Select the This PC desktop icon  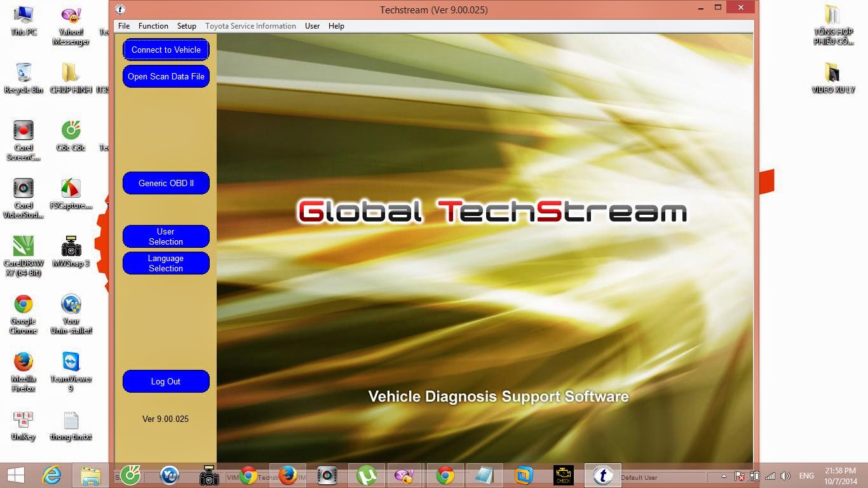24,20
